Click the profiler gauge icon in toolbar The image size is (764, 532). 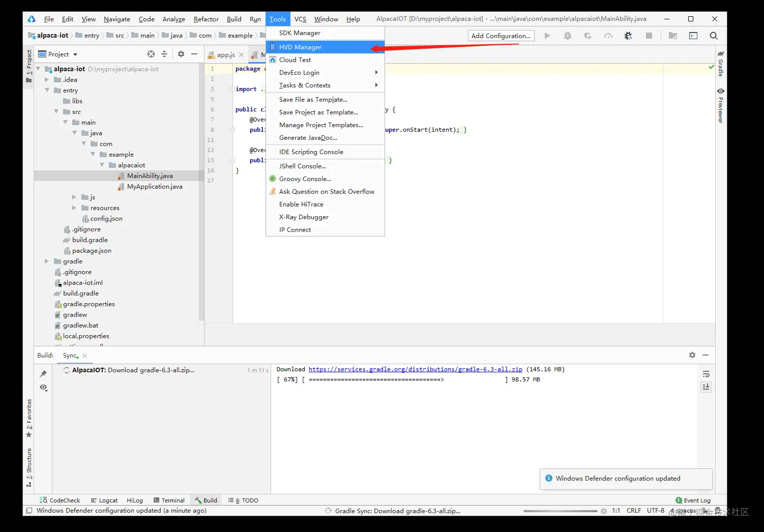point(608,36)
